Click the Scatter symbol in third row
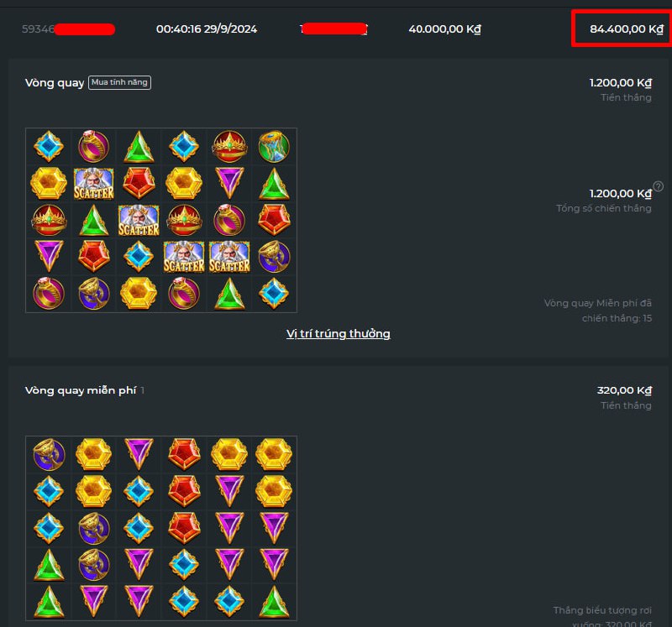672x627 pixels. [x=139, y=221]
